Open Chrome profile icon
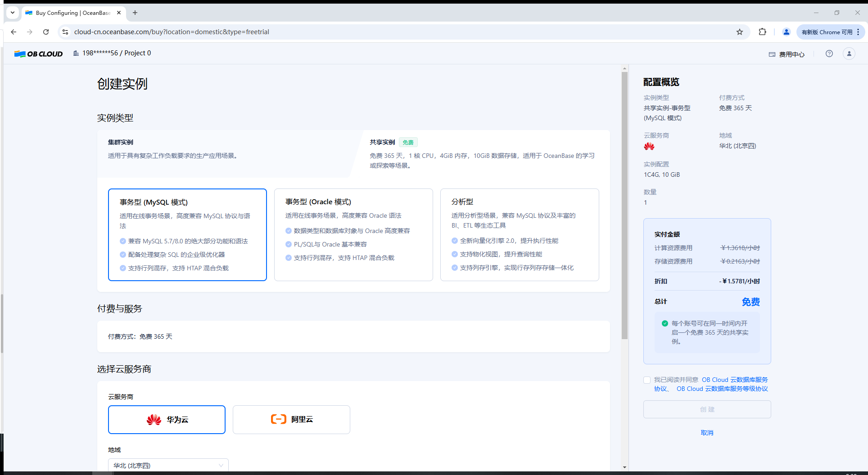Image resolution: width=868 pixels, height=475 pixels. (786, 32)
